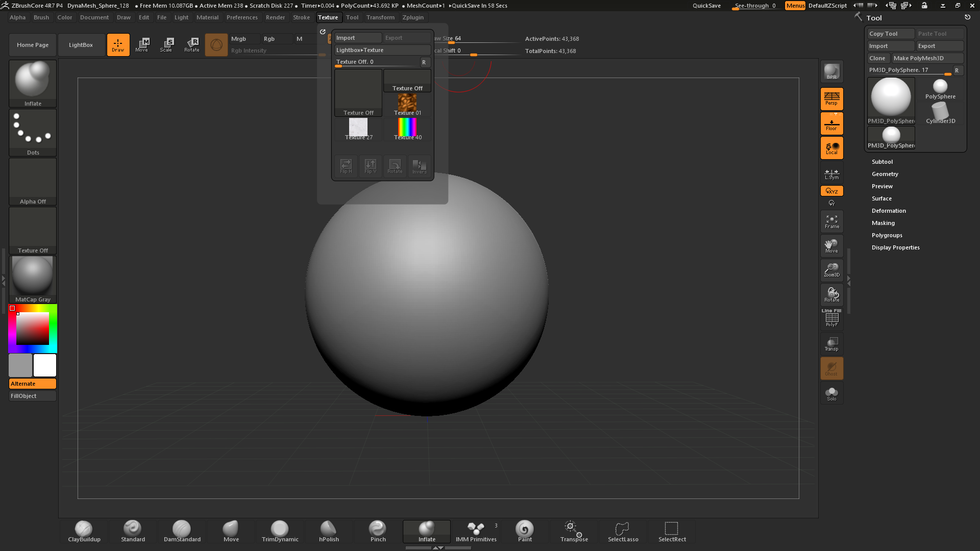Select Texture 40 rainbow thumbnail
The image size is (980, 551).
coord(407,128)
